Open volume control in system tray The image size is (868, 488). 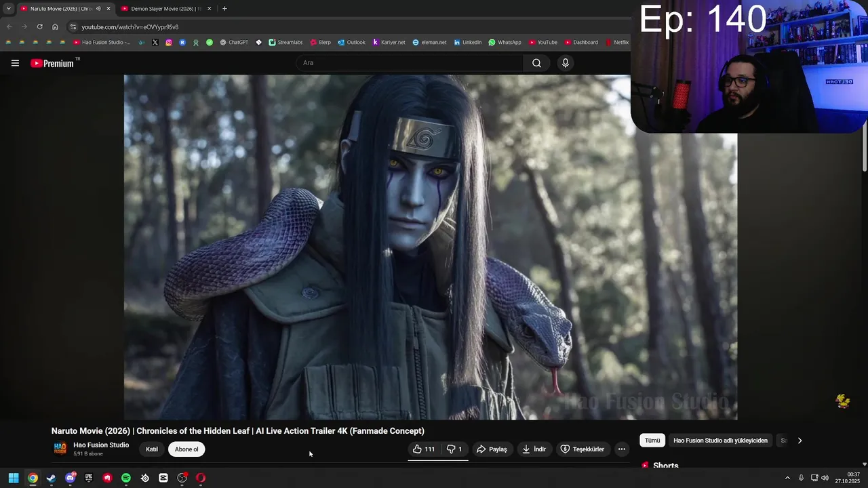[x=825, y=478]
